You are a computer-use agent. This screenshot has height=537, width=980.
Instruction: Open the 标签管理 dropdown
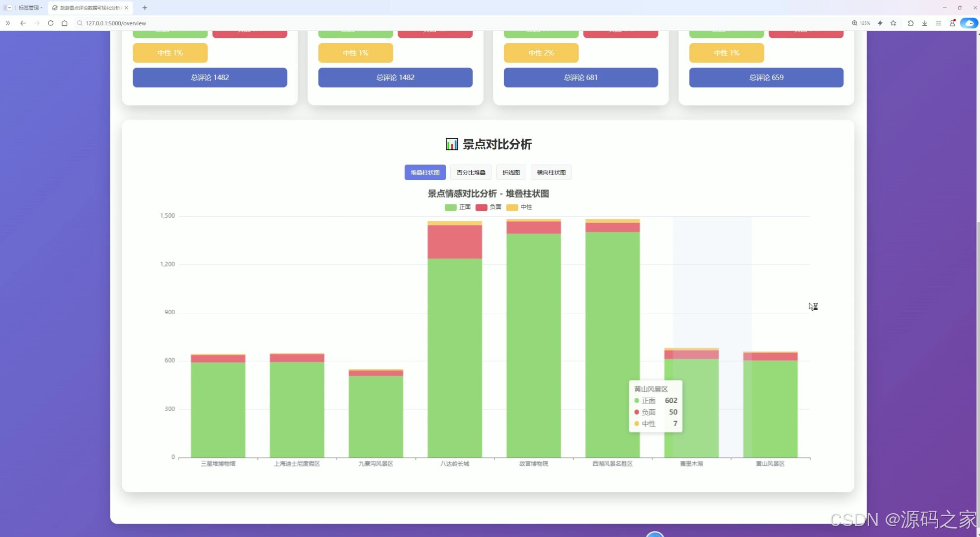click(30, 7)
